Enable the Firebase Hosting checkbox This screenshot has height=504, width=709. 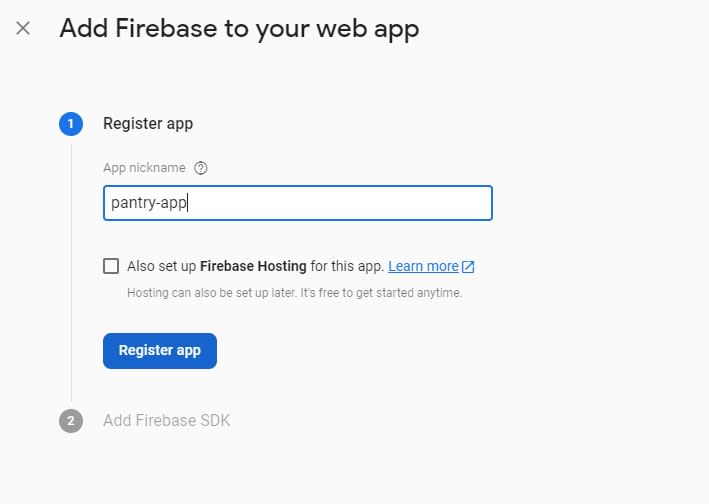click(x=111, y=266)
